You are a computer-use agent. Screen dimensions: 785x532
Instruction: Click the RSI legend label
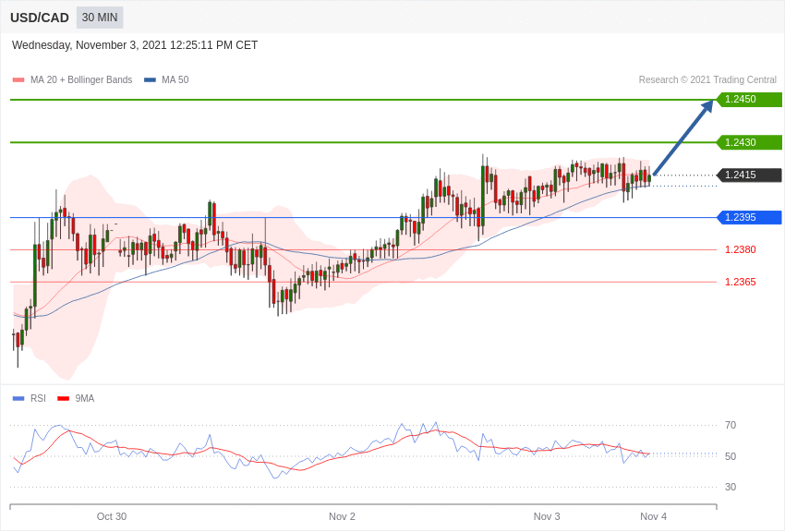click(38, 398)
